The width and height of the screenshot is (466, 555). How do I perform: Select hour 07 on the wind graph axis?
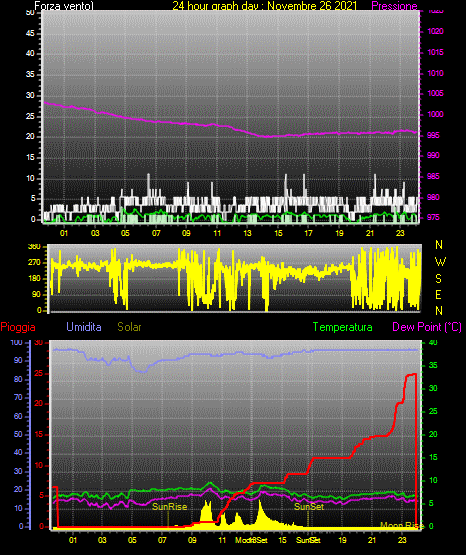pos(156,233)
